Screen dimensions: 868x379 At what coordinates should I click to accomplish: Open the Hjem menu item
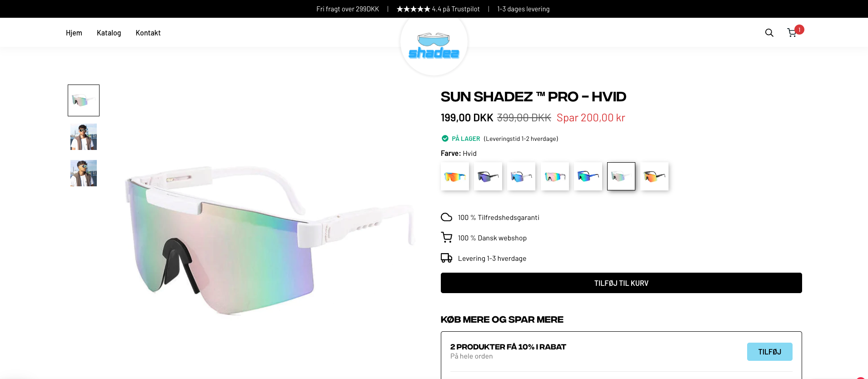click(x=74, y=33)
